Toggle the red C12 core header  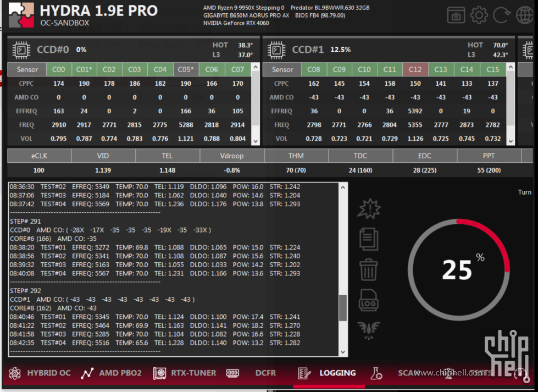click(x=415, y=69)
